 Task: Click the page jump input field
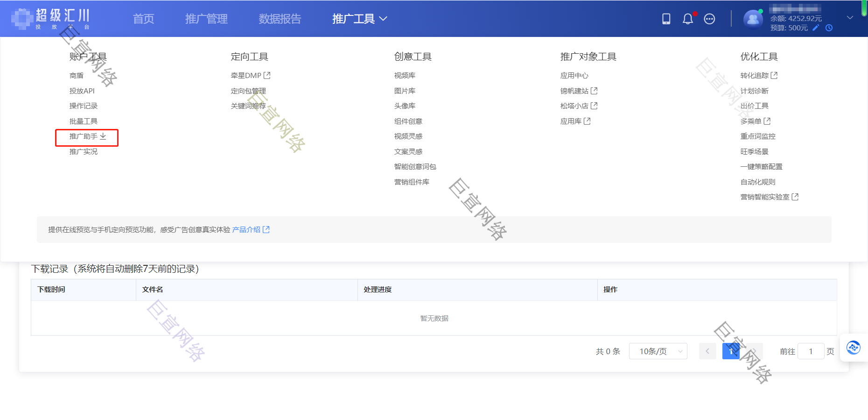811,351
